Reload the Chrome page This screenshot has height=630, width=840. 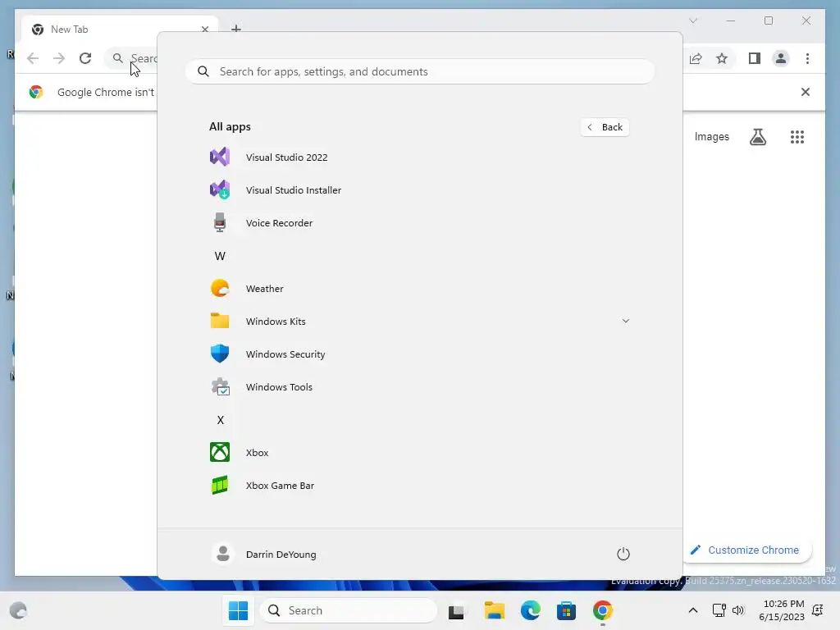click(85, 58)
